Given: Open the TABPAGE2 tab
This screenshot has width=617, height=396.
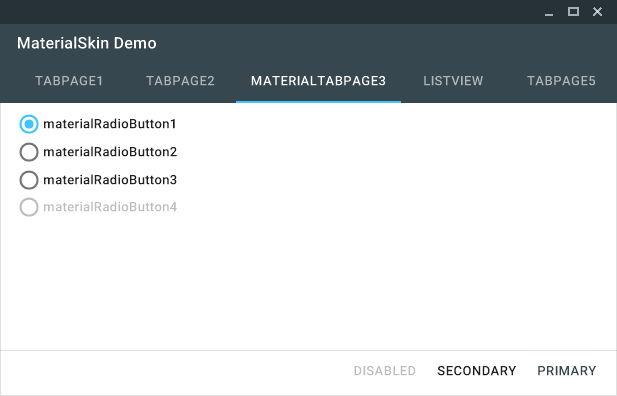Looking at the screenshot, I should point(180,81).
